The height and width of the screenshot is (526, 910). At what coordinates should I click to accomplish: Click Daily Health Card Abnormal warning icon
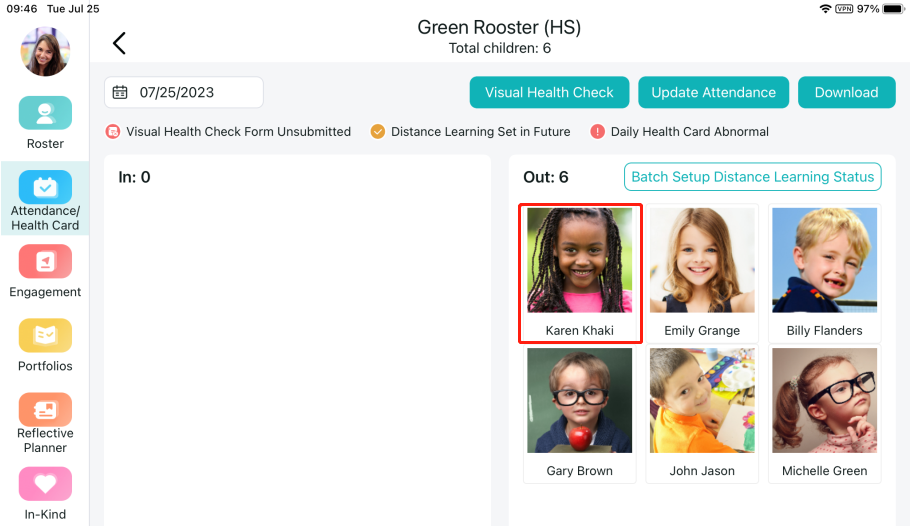597,132
